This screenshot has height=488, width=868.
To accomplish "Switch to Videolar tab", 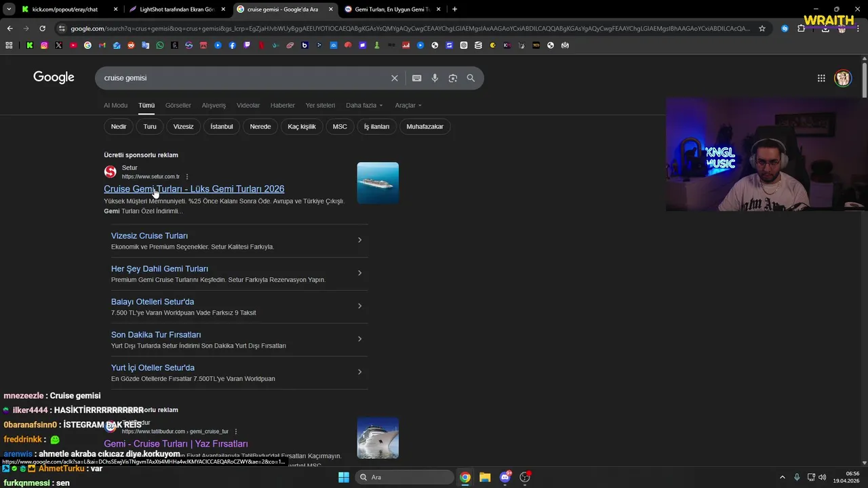I will tap(248, 106).
